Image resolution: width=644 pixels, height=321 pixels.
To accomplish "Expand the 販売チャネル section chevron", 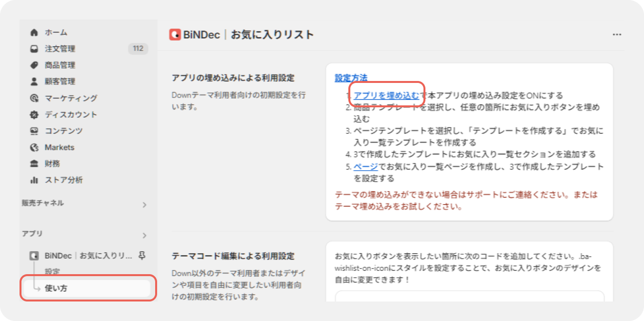I will [x=144, y=205].
